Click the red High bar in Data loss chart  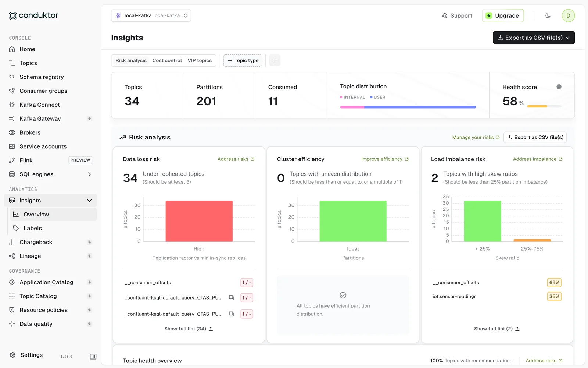(199, 221)
